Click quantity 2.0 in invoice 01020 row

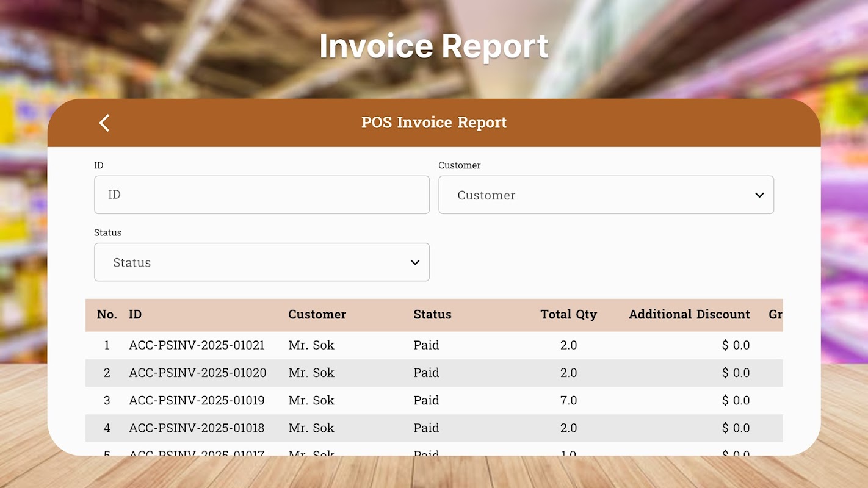[568, 373]
